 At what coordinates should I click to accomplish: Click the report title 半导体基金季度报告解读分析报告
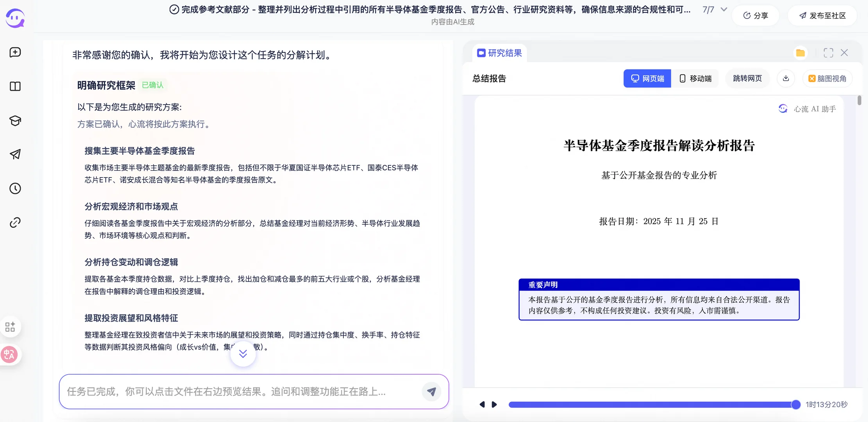(659, 146)
